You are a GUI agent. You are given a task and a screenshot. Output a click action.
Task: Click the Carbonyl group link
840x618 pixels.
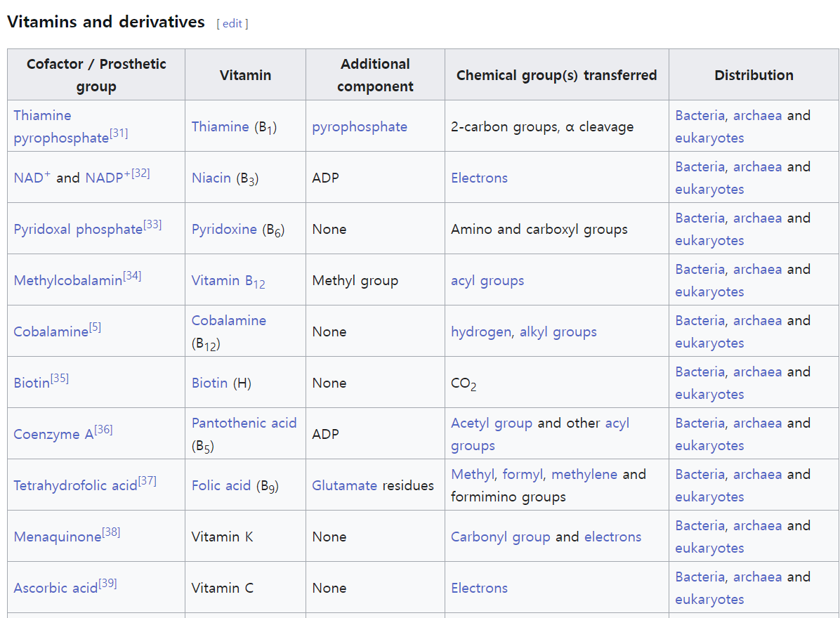click(x=500, y=537)
